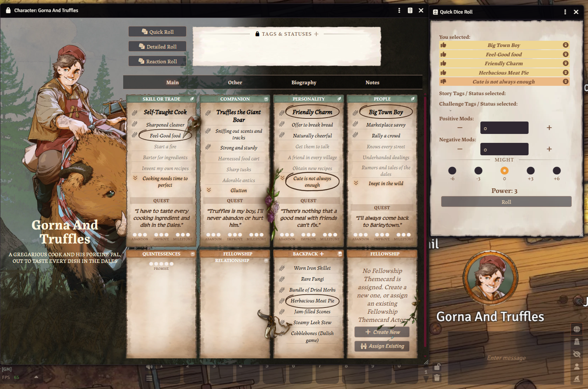Toggle burn mark on Strong and sturdy tag

208,147
